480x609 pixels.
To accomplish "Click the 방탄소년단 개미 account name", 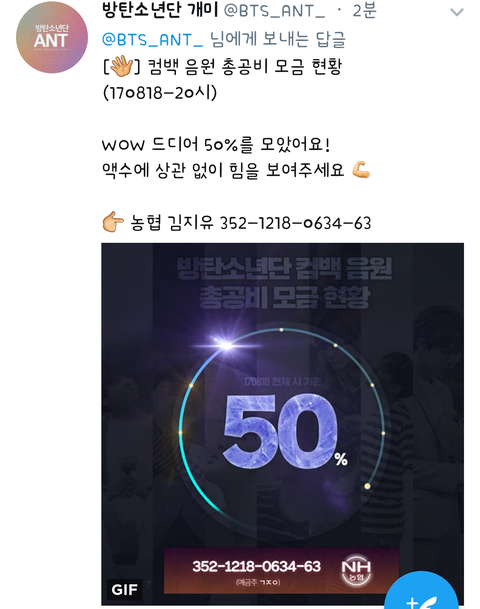I will pyautogui.click(x=160, y=10).
